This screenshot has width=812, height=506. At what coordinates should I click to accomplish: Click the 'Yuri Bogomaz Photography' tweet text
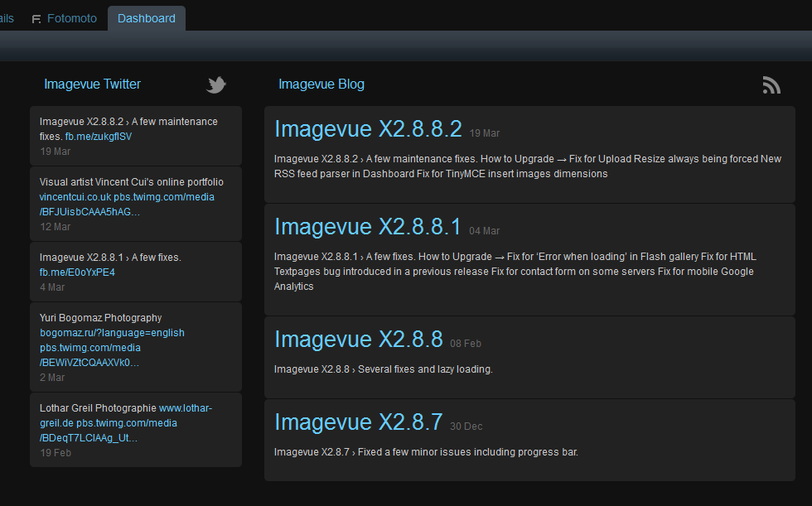pyautogui.click(x=100, y=318)
